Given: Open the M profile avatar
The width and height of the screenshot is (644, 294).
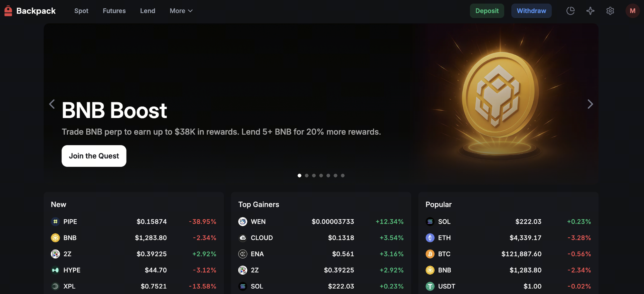Looking at the screenshot, I should [632, 11].
